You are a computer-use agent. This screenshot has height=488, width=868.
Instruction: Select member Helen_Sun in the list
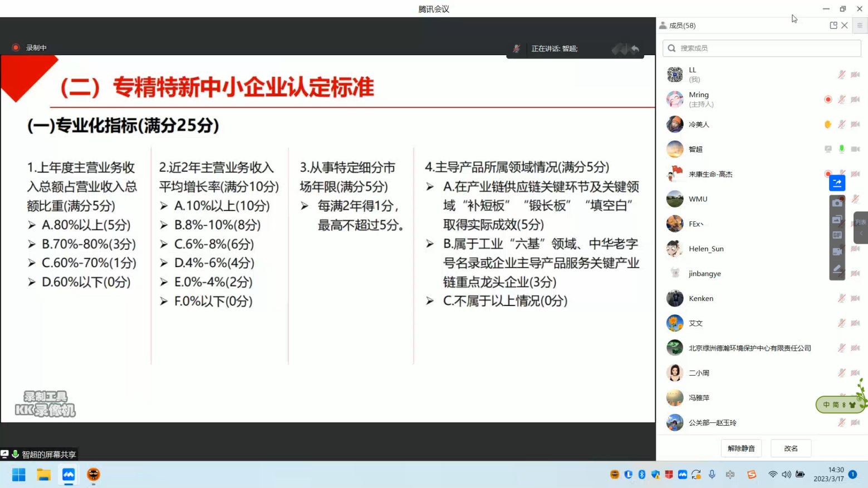click(x=706, y=249)
